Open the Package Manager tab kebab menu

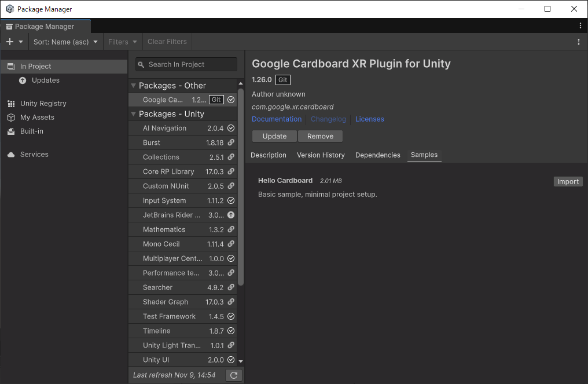580,25
